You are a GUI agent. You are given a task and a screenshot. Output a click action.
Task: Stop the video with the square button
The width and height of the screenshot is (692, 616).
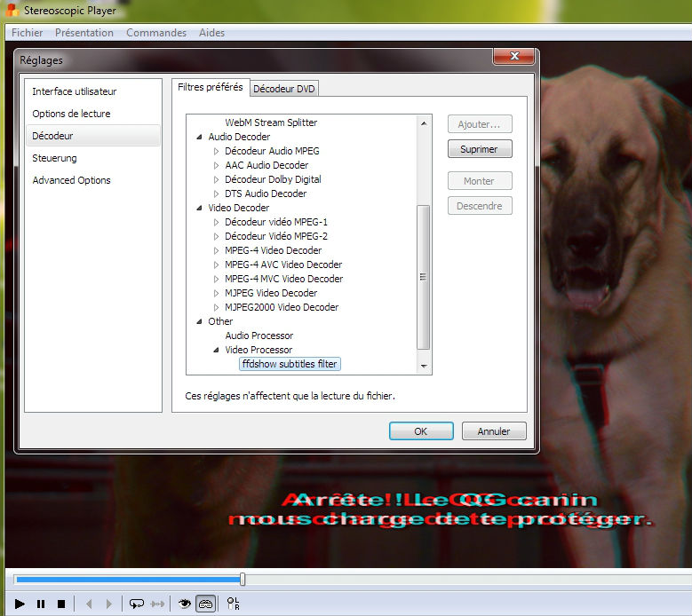61,604
